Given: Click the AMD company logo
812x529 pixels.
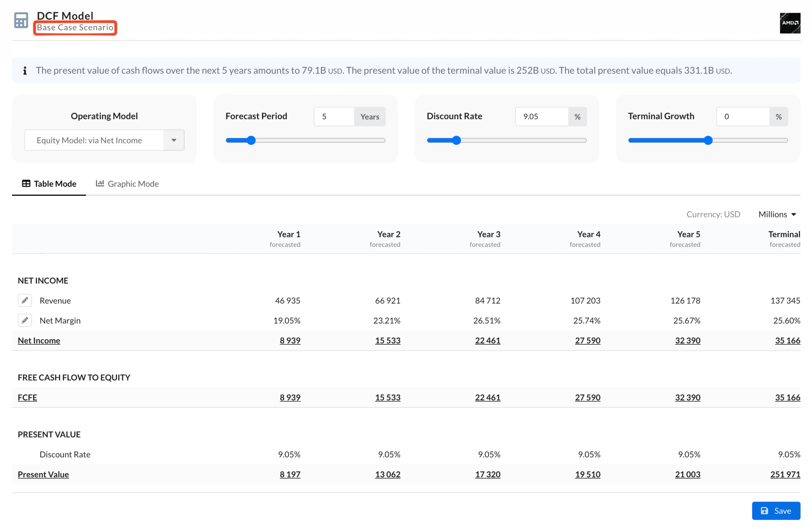Looking at the screenshot, I should pyautogui.click(x=789, y=23).
